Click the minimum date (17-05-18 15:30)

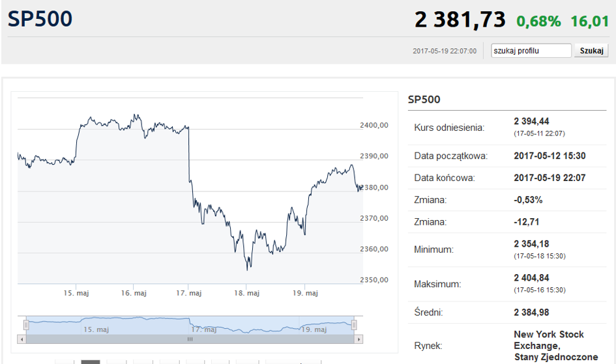tap(540, 256)
